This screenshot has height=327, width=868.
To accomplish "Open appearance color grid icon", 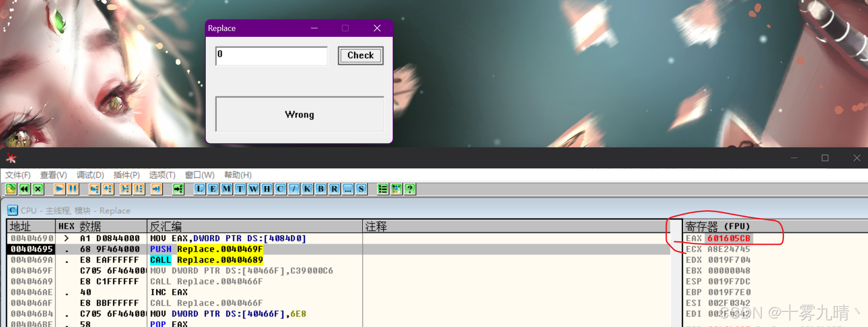I will [396, 189].
